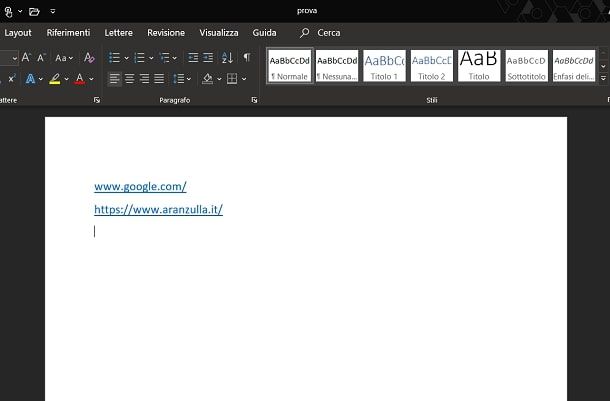Click touch/mouse mode icon in quick access
The height and width of the screenshot is (401, 610).
pos(9,12)
